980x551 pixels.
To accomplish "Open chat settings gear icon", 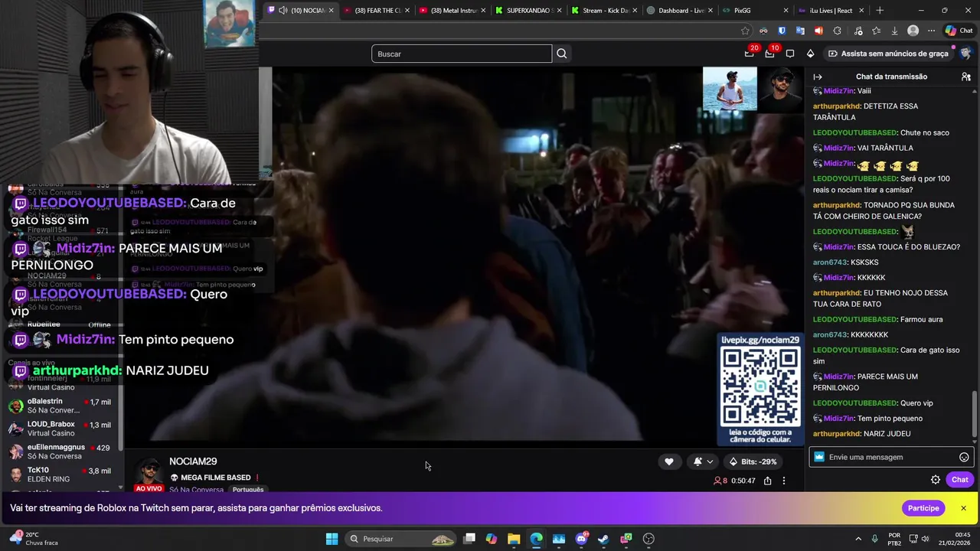I will tap(936, 480).
